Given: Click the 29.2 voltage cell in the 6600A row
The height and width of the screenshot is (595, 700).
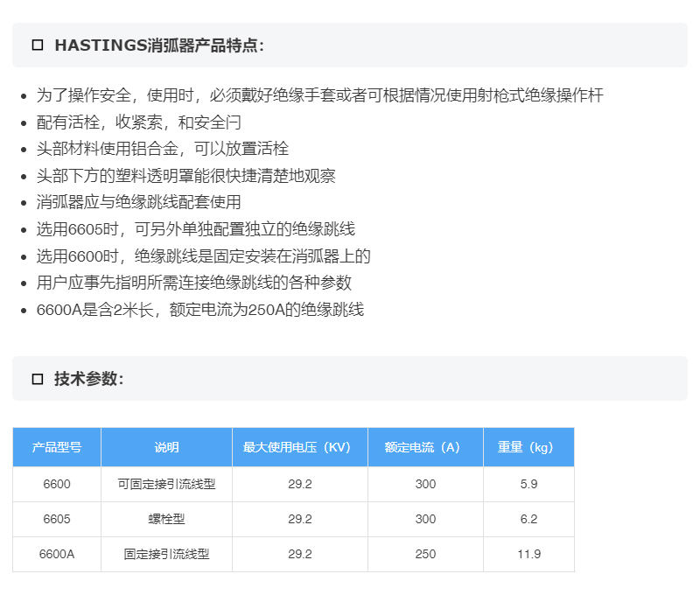Looking at the screenshot, I should coord(300,555).
